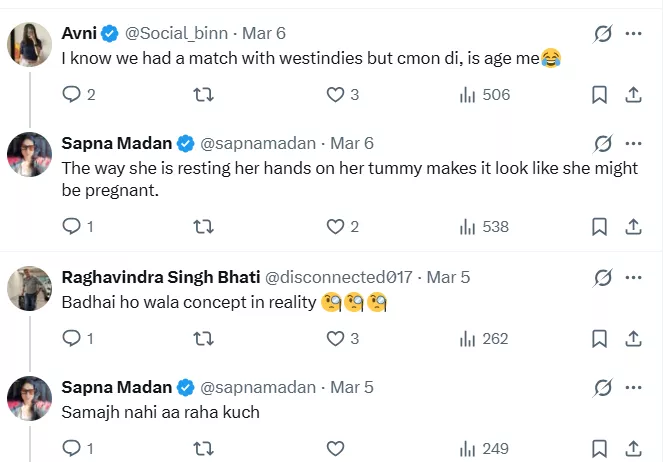
Task: Open Sapna Madan's name on Mar 5 tweet
Action: tap(117, 387)
